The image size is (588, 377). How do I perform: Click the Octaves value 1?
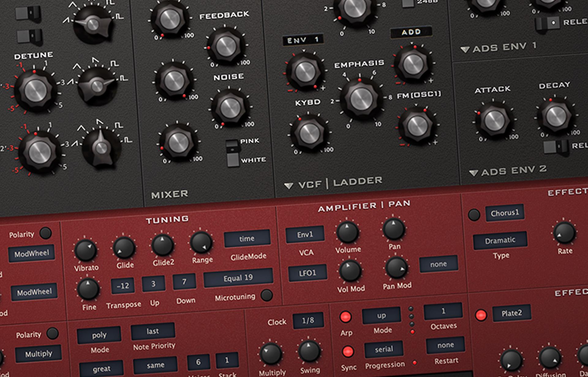pyautogui.click(x=443, y=311)
